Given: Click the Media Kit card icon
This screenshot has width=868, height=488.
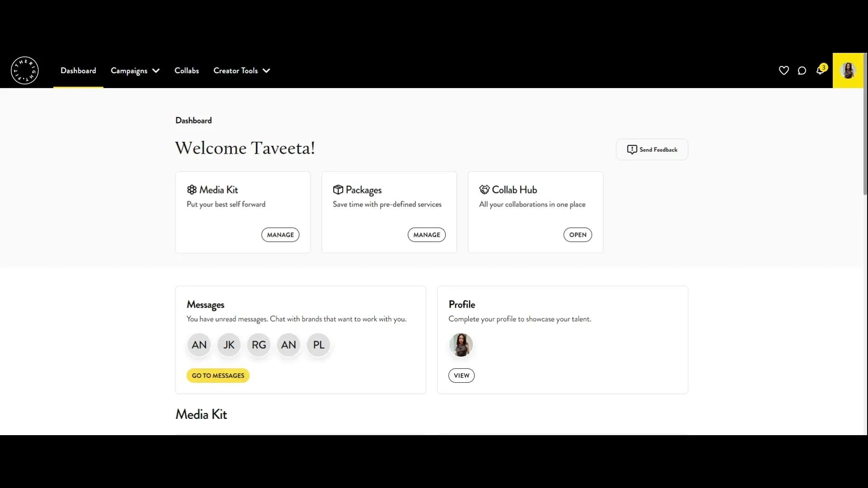Looking at the screenshot, I should [x=192, y=190].
